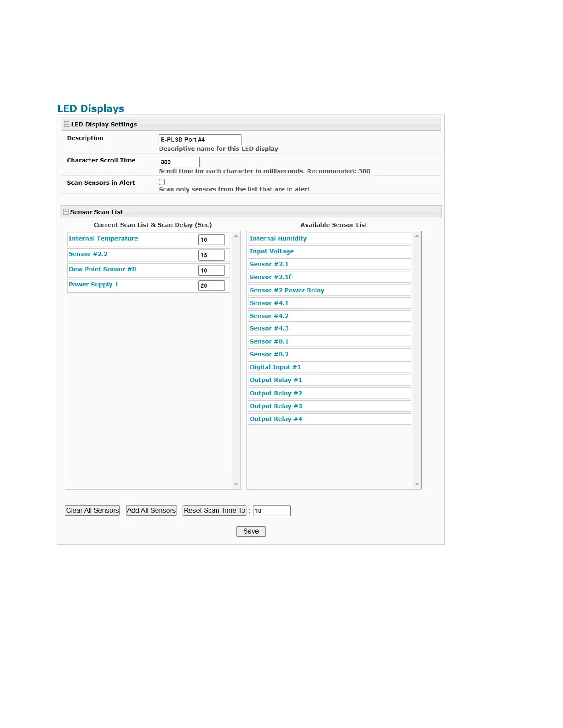Image resolution: width=563 pixels, height=728 pixels.
Task: Add Output Relay #4 entry
Action: coord(329,419)
